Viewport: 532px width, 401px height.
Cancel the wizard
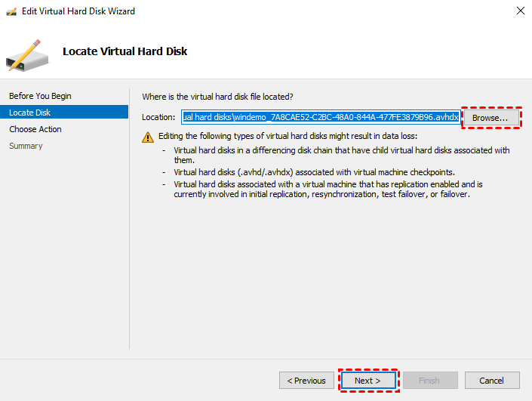click(492, 381)
